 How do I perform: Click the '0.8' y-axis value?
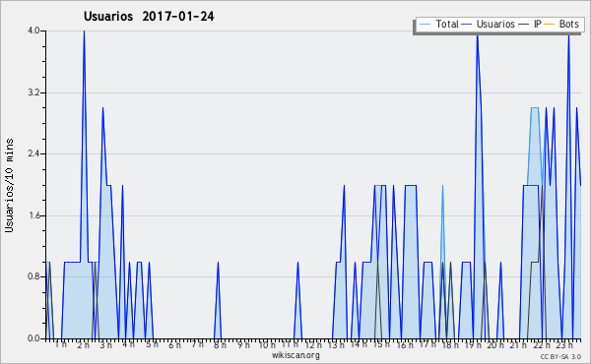click(33, 277)
